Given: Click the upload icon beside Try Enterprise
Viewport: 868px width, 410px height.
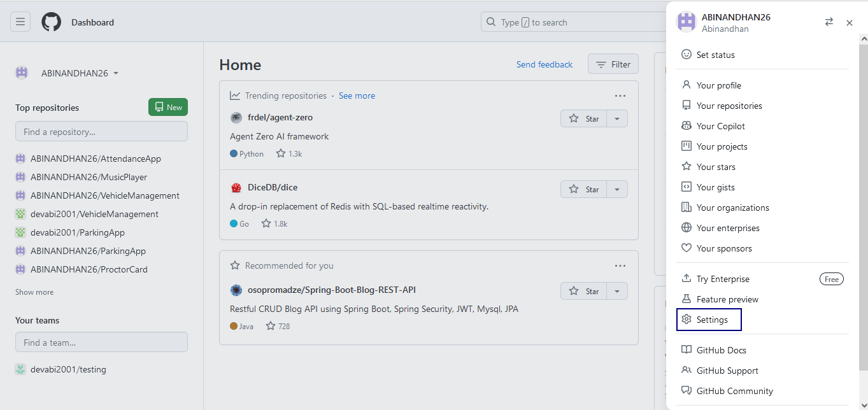Looking at the screenshot, I should pyautogui.click(x=687, y=278).
